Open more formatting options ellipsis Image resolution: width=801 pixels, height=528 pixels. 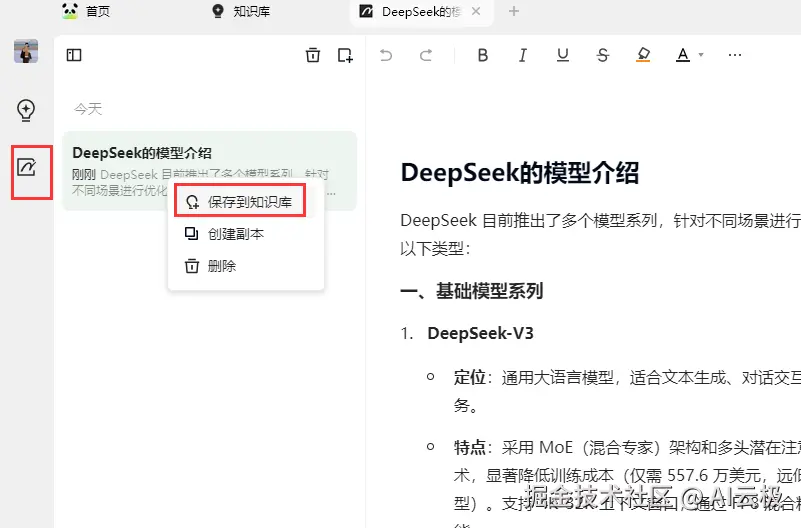click(735, 55)
